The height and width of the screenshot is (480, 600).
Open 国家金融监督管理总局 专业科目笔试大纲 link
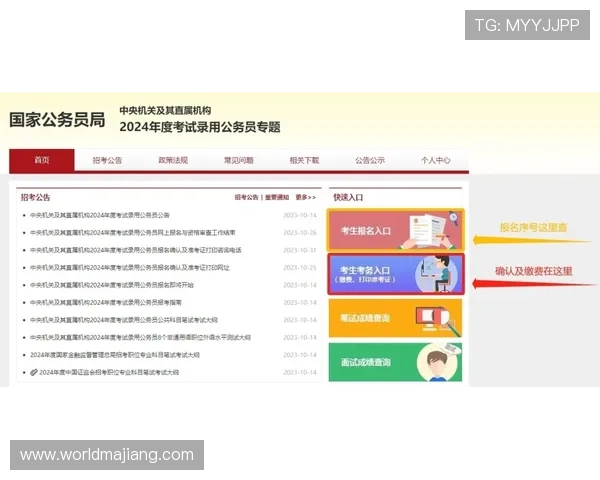click(114, 355)
